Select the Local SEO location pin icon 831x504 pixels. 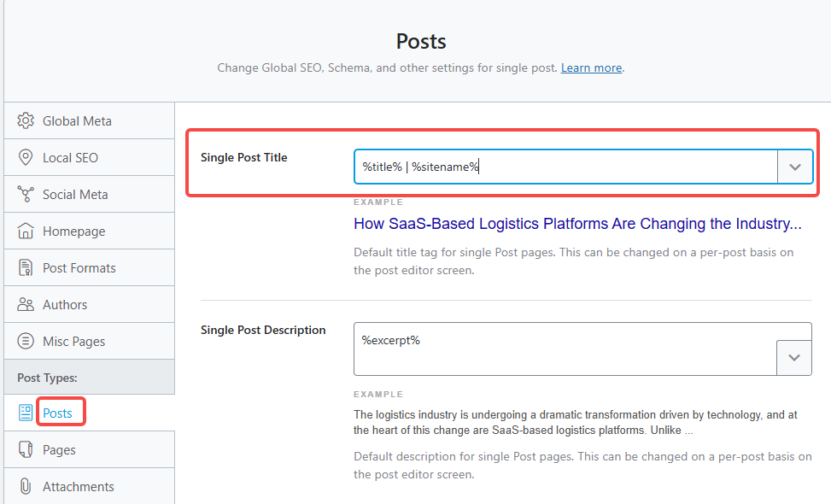click(26, 157)
